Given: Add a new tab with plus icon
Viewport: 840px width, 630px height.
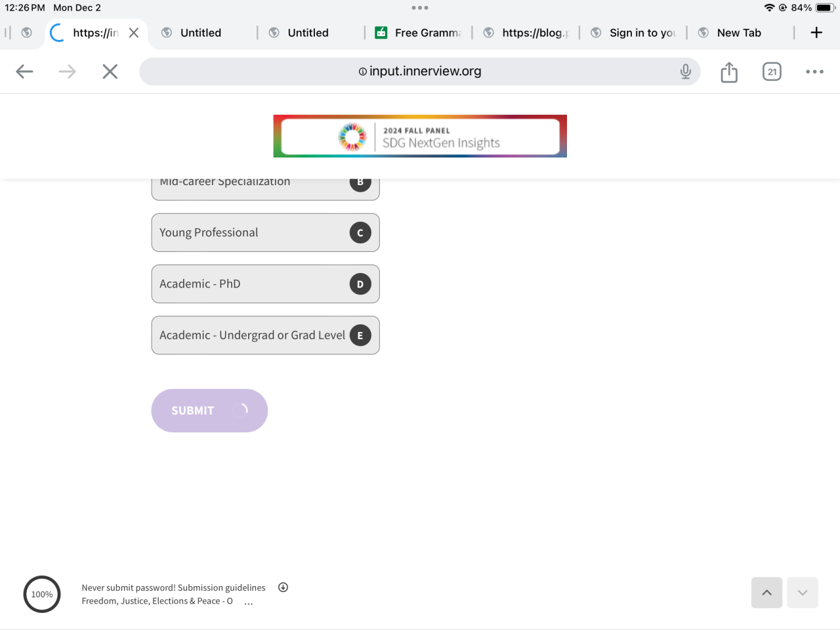Looking at the screenshot, I should pos(816,33).
